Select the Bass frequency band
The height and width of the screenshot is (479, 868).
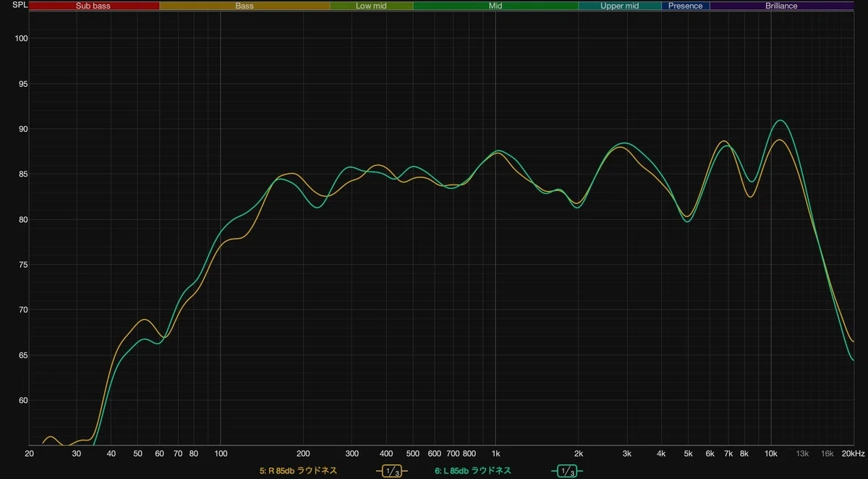[x=244, y=6]
